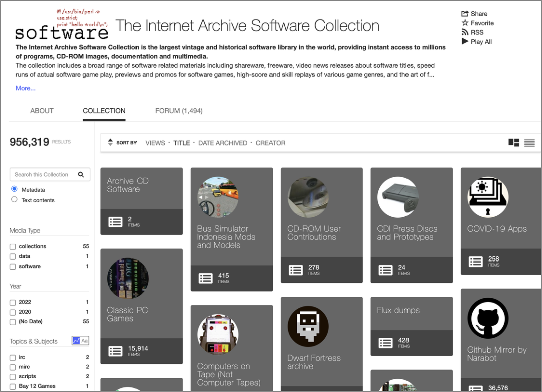Click the RSS feed icon

click(465, 32)
